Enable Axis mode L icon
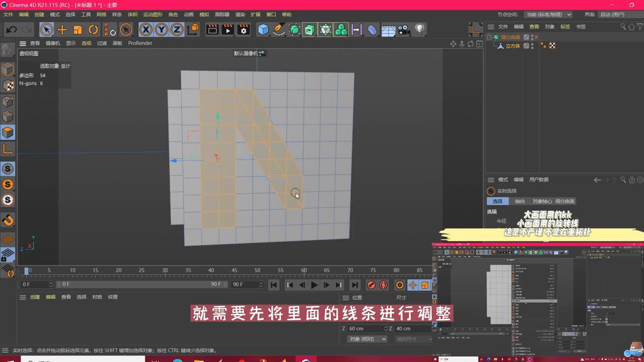 pyautogui.click(x=8, y=148)
